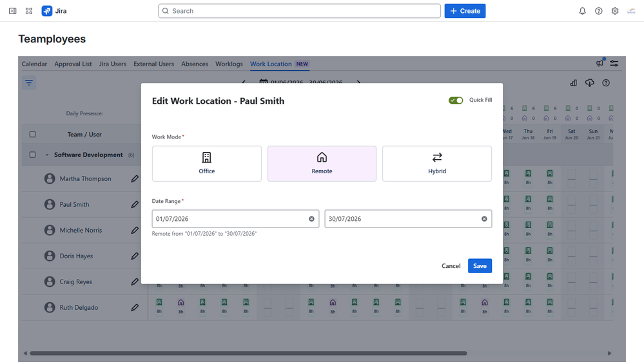Open the Jira Users tab
The height and width of the screenshot is (364, 644).
point(113,64)
